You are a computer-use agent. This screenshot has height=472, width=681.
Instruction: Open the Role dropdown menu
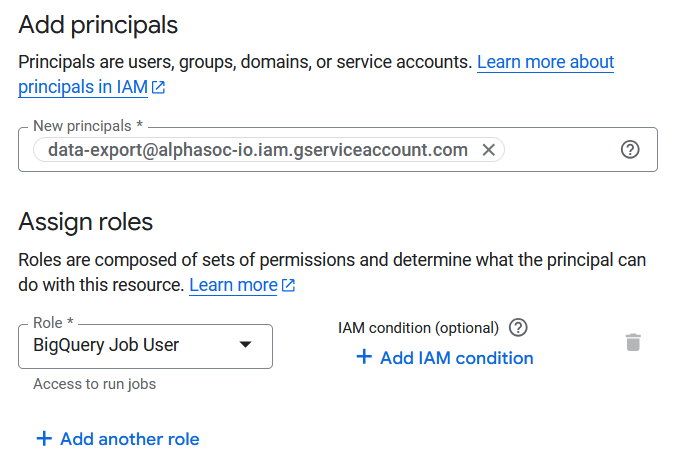(x=145, y=346)
